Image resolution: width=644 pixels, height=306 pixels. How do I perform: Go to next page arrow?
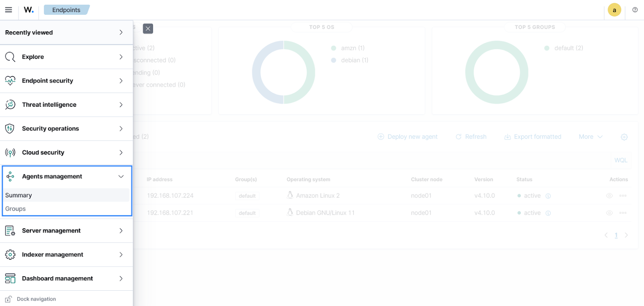626,235
